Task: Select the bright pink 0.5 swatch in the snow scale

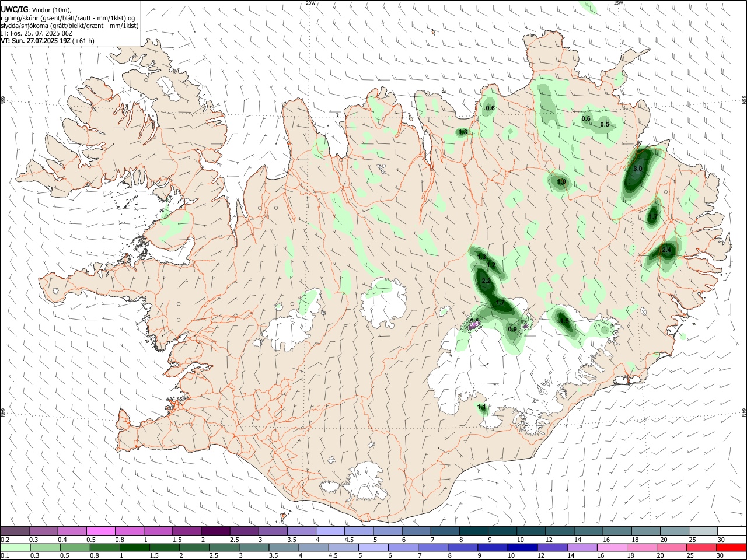Action: [x=101, y=531]
